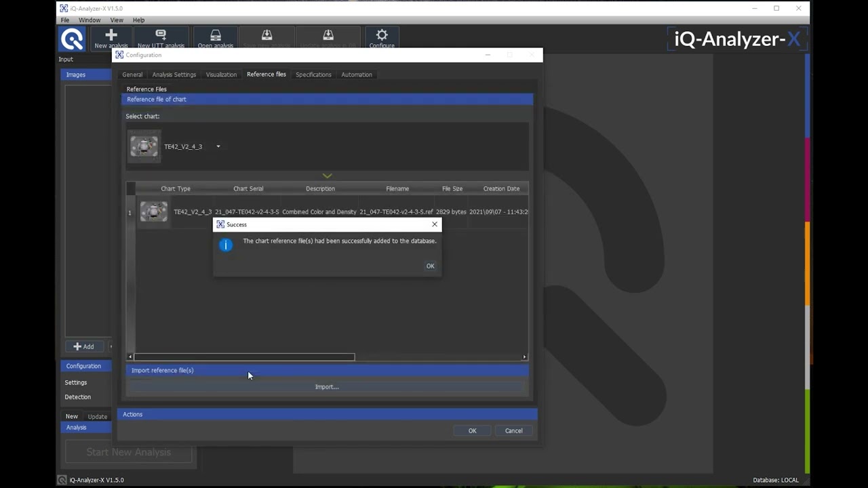Open the Window menu
Image resolution: width=868 pixels, height=488 pixels.
point(90,20)
